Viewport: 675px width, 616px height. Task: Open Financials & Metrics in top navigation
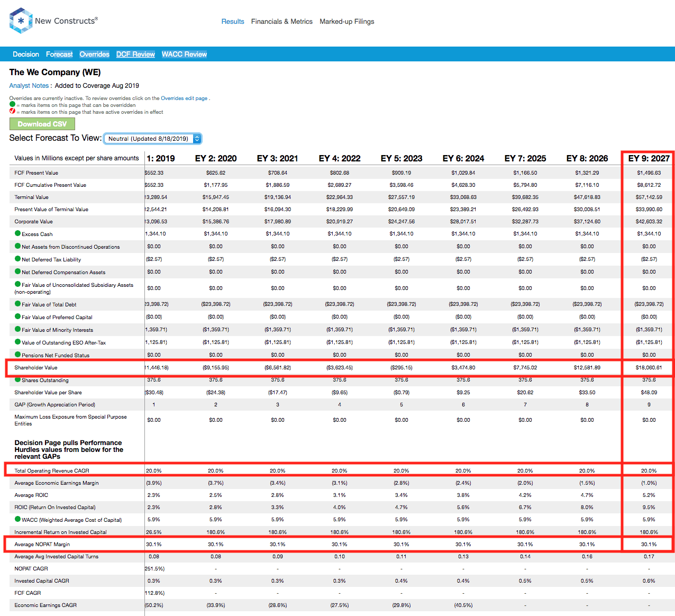[282, 22]
